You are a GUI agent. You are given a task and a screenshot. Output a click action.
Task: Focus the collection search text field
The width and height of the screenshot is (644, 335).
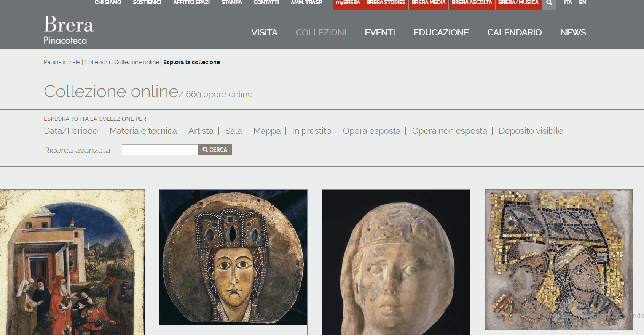point(160,150)
